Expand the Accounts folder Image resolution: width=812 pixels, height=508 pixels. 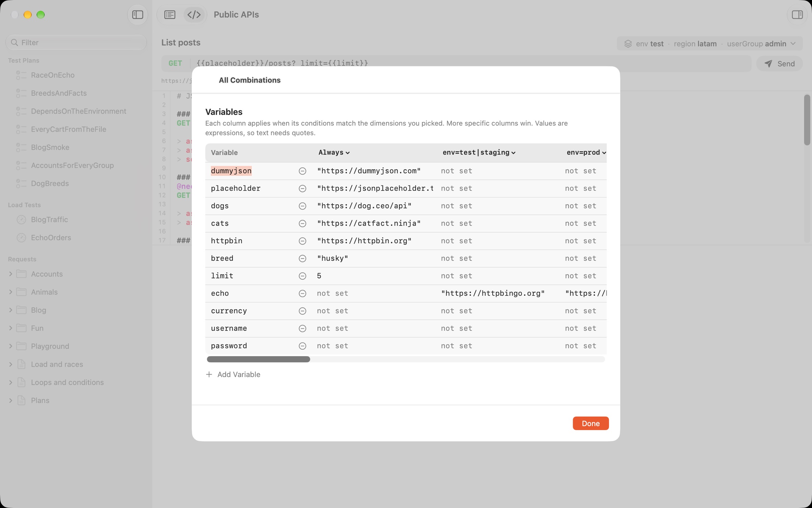(x=10, y=274)
